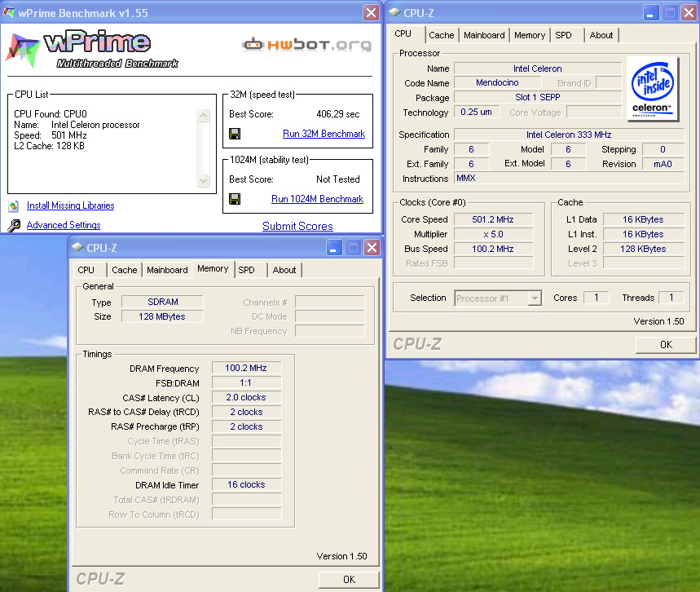Click the L1 Data 16 KBytes field

643,219
